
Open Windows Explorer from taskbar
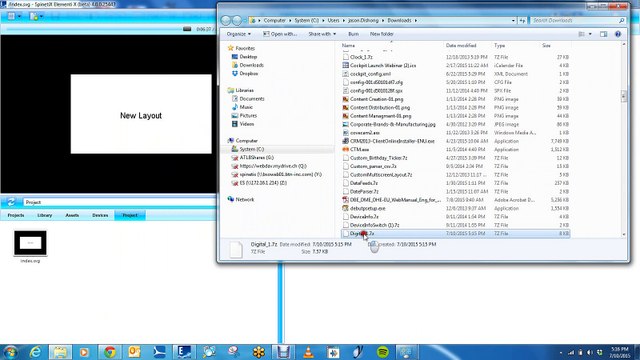click(60, 352)
